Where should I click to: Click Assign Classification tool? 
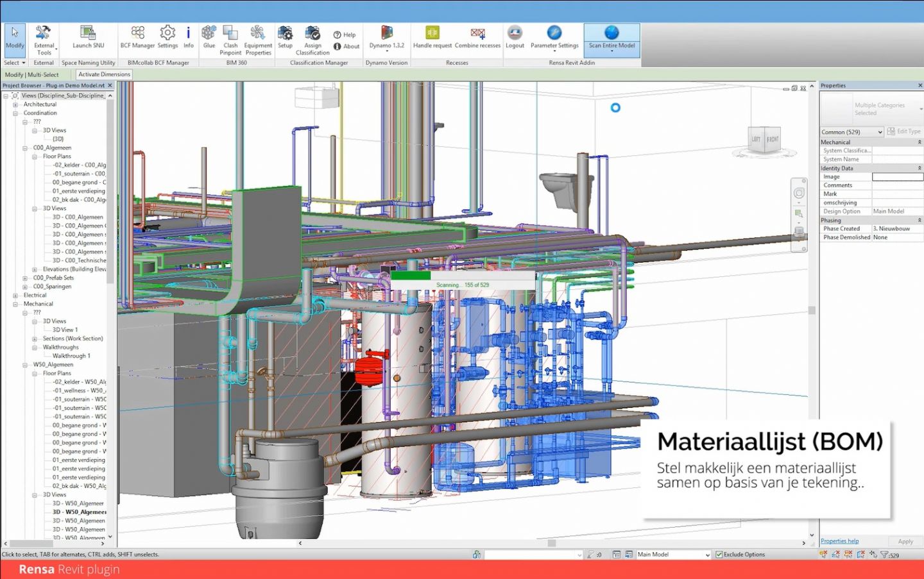[312, 41]
